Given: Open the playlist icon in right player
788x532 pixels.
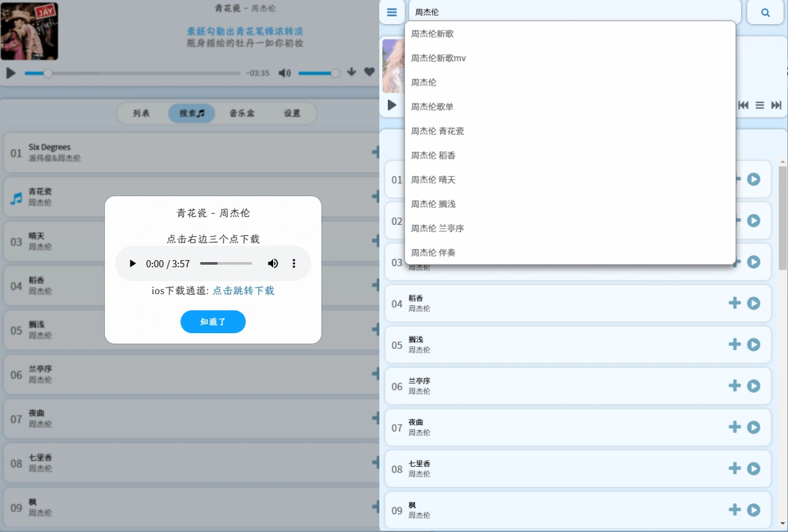Looking at the screenshot, I should pos(759,105).
